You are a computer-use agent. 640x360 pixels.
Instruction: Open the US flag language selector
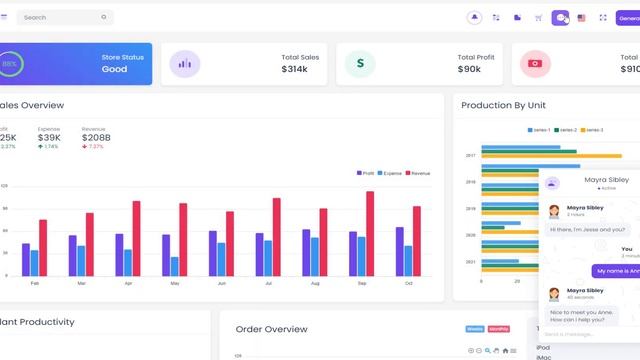[x=581, y=18]
